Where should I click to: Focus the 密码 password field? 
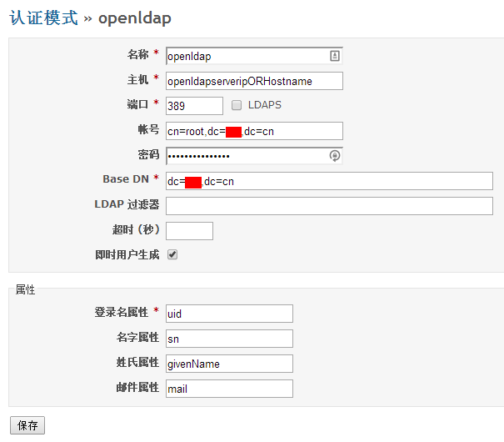pos(254,156)
